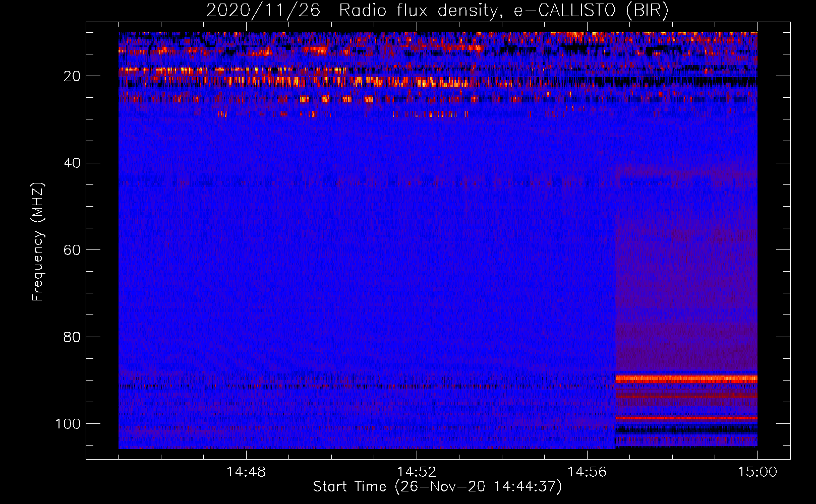Click the 80 MHz frequency tick label
This screenshot has width=816, height=504.
72,337
